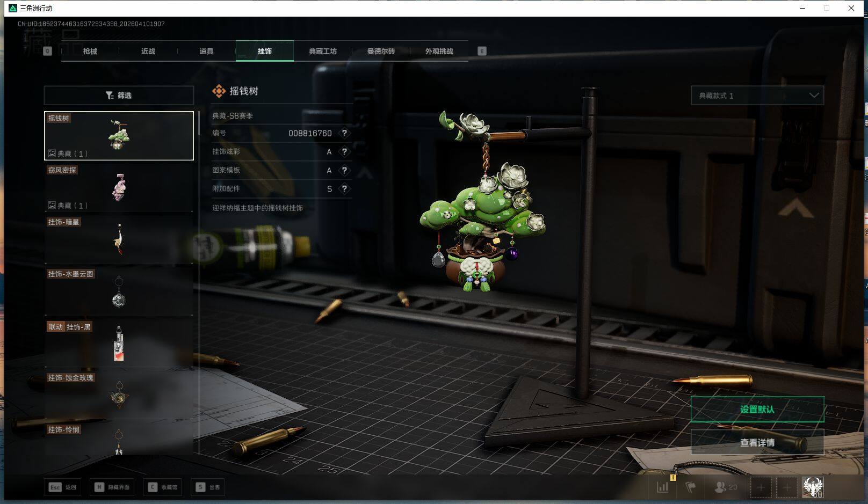Image resolution: width=868 pixels, height=504 pixels.
Task: Click the 查看详情 button
Action: (757, 443)
